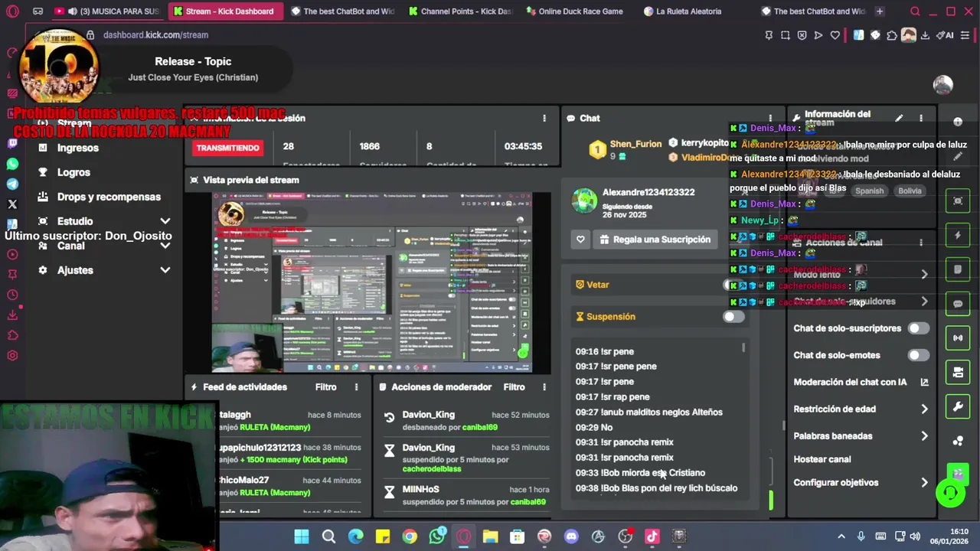Open Opera toolbar snapshot icon
980x551 pixels.
pyautogui.click(x=786, y=35)
